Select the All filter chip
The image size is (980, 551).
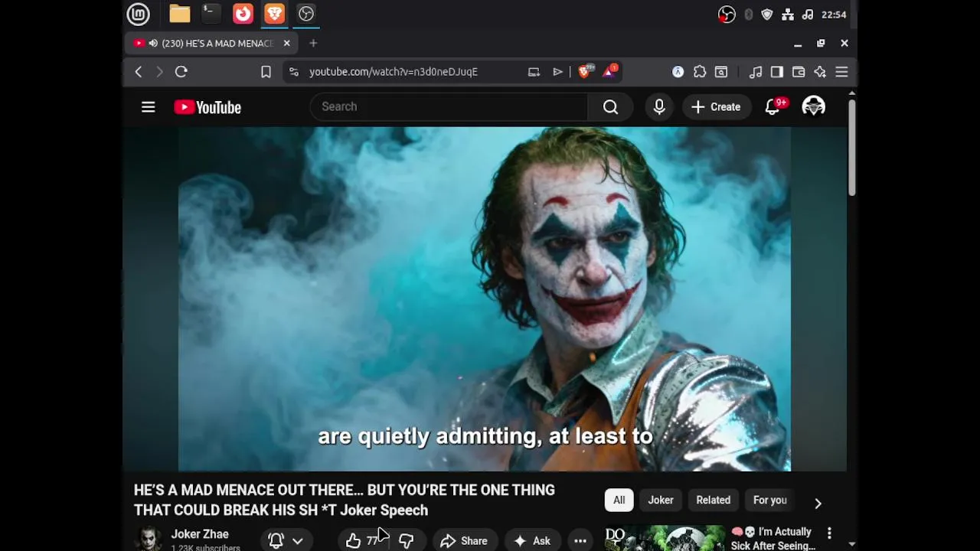tap(619, 500)
